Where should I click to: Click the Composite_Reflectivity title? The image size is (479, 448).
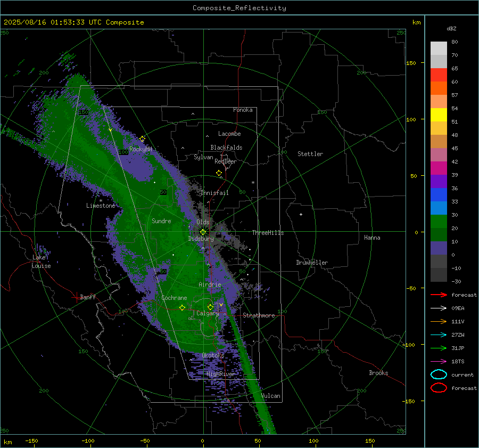(240, 8)
